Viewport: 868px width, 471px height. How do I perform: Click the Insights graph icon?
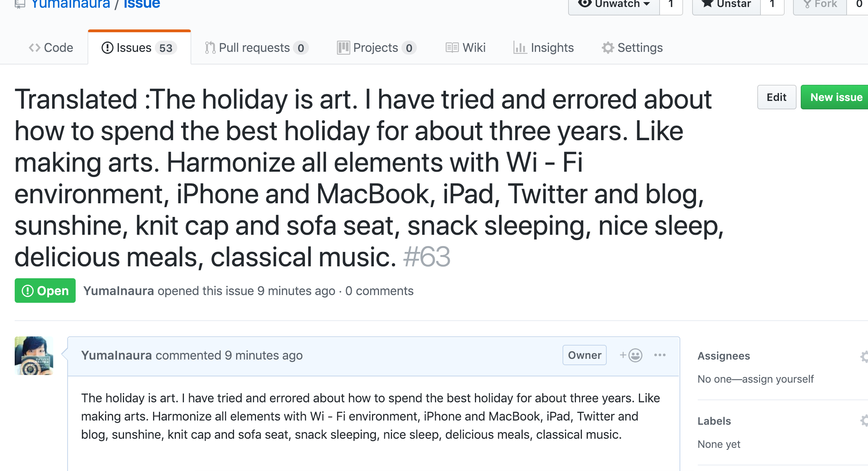click(x=520, y=48)
